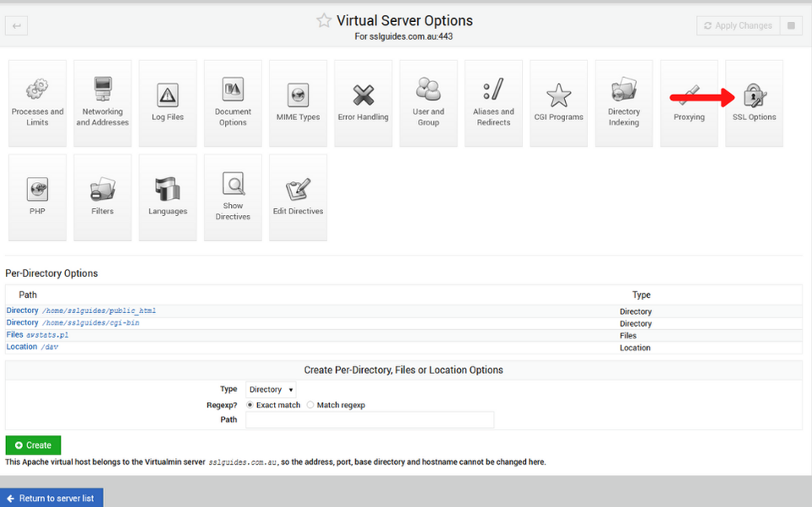Select the Match regexp radio button
Viewport: 812px width, 507px height.
click(310, 405)
